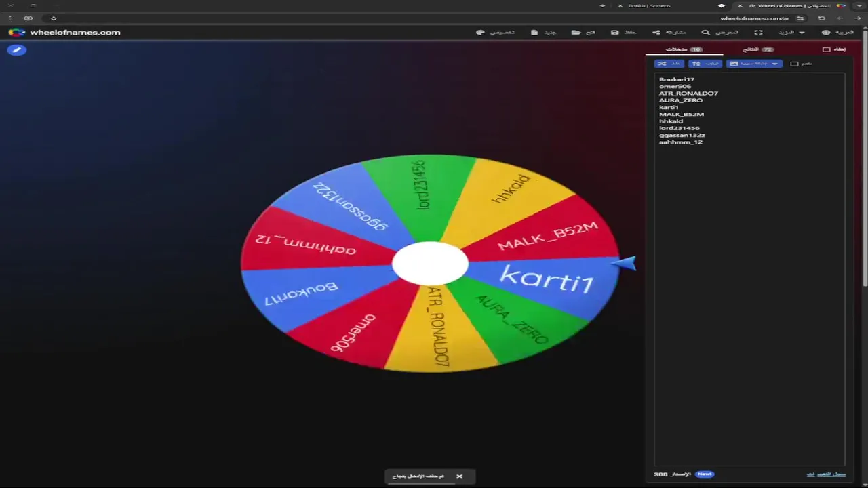Click the blue pencil edit button

point(17,49)
